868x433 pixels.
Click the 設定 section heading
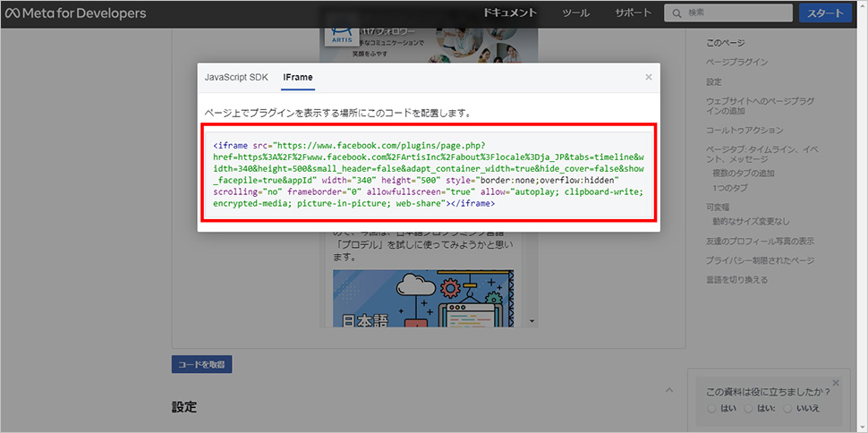pos(184,408)
